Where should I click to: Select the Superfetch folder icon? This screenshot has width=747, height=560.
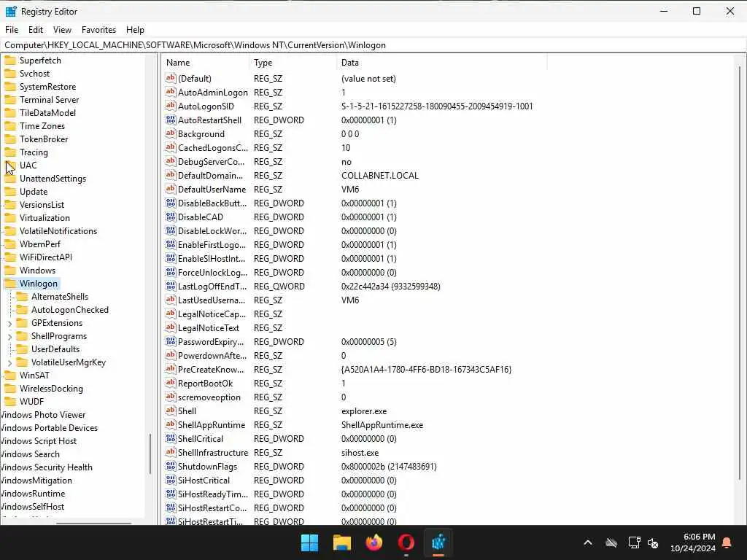click(x=10, y=61)
